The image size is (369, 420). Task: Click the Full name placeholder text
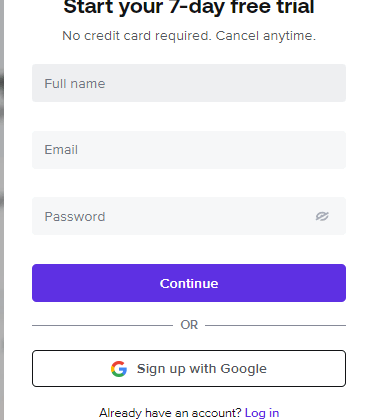[75, 83]
